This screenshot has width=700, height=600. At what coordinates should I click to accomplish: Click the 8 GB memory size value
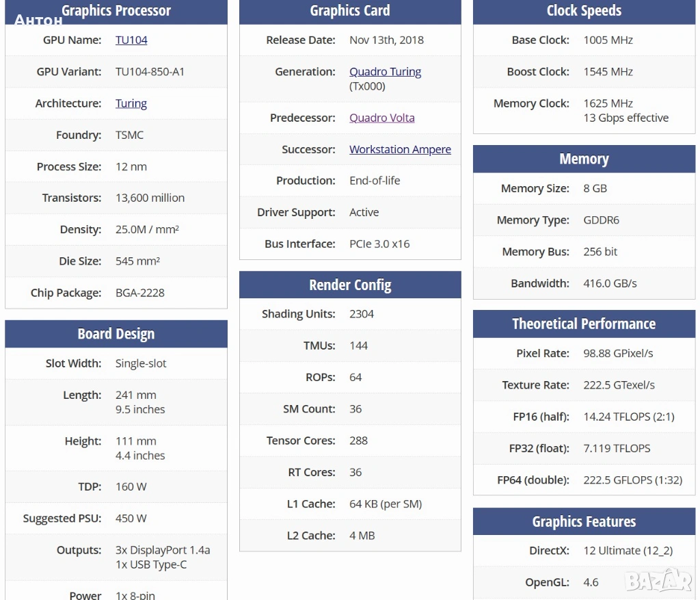coord(595,188)
